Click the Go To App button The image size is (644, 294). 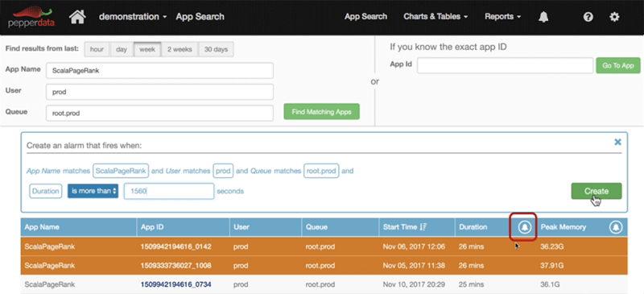[x=618, y=65]
